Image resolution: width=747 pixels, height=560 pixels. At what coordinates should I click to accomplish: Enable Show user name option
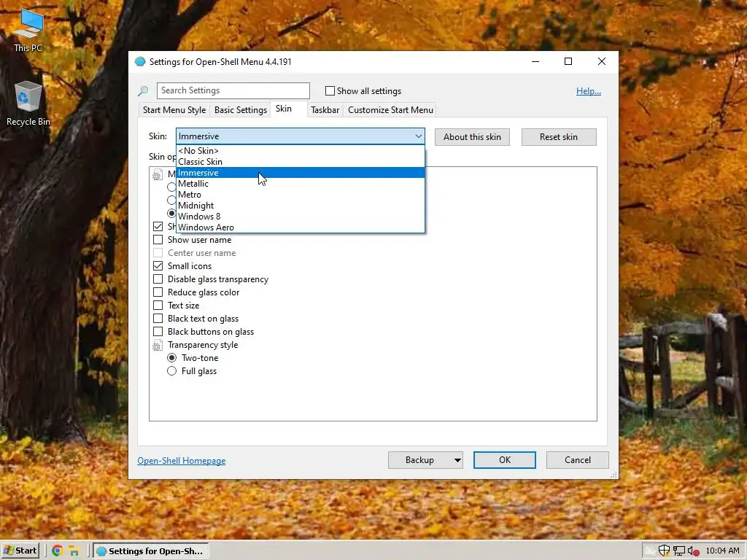tap(158, 239)
